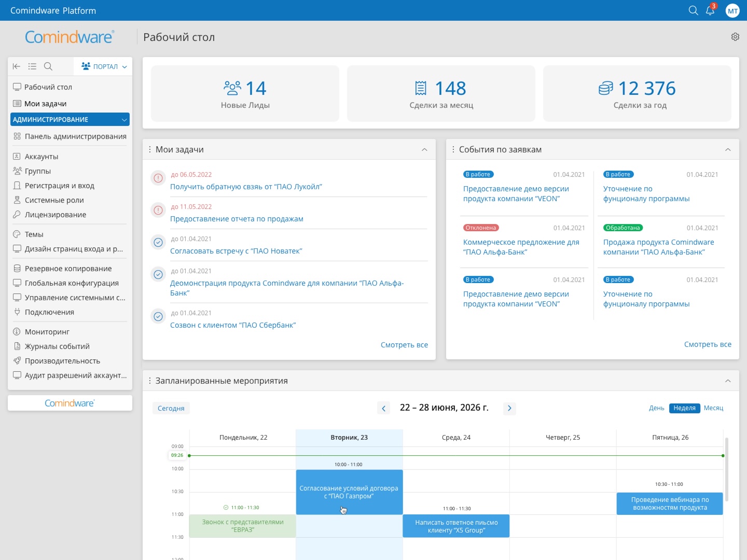Open the notifications bell icon
The image size is (747, 560).
[710, 10]
